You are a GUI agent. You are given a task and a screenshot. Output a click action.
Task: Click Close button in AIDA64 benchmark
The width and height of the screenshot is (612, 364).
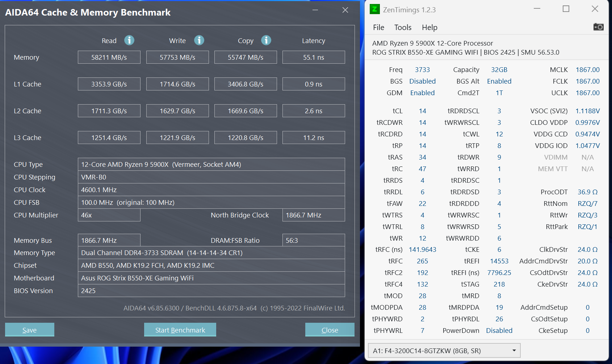pos(330,330)
